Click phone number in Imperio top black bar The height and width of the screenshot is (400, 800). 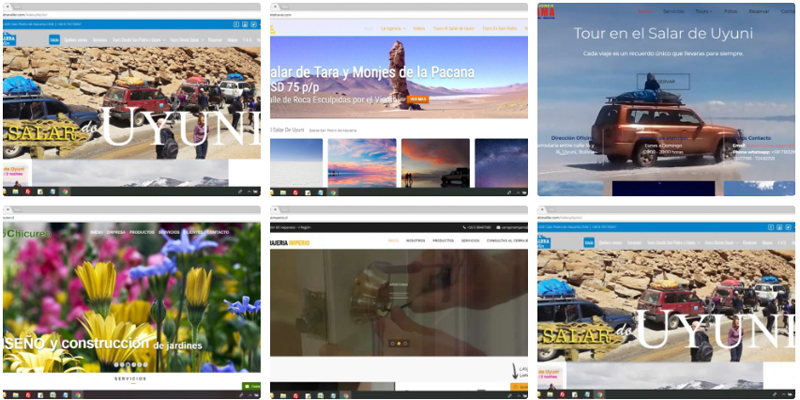477,228
